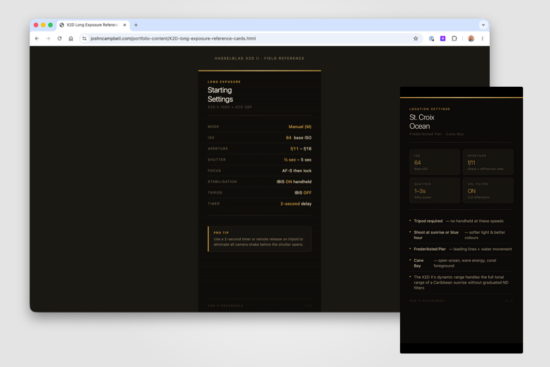Select the 'St. Croix Ocean' card heading
This screenshot has width=550, height=367.
422,122
